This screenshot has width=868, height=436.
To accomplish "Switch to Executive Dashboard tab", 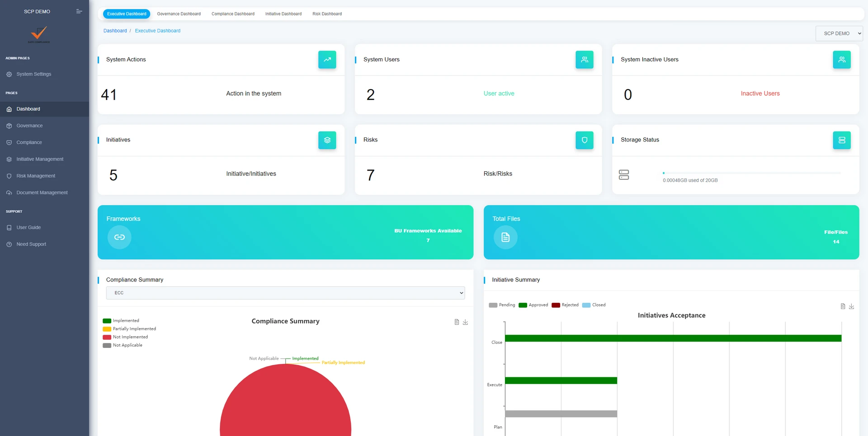I will [127, 14].
